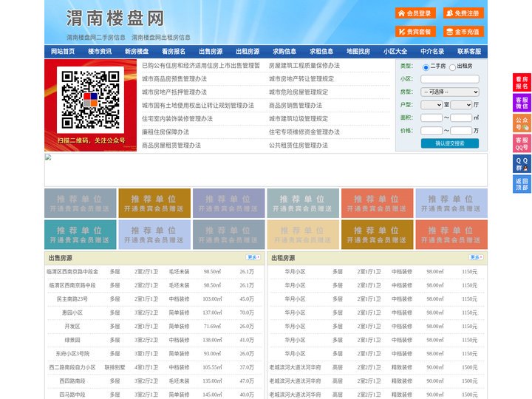The width and height of the screenshot is (532, 399).
Task: Click the QR code image
Action: pyautogui.click(x=90, y=100)
